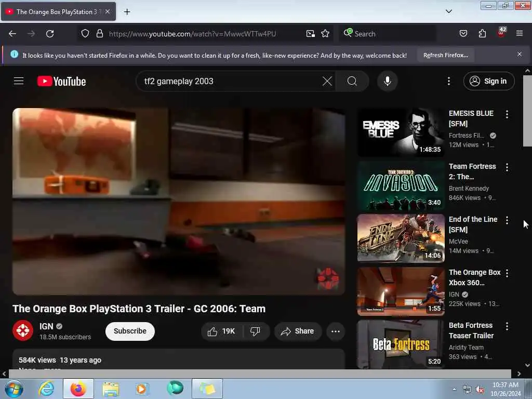The height and width of the screenshot is (399, 532).
Task: Open the muted volume tray icon
Action: click(480, 390)
